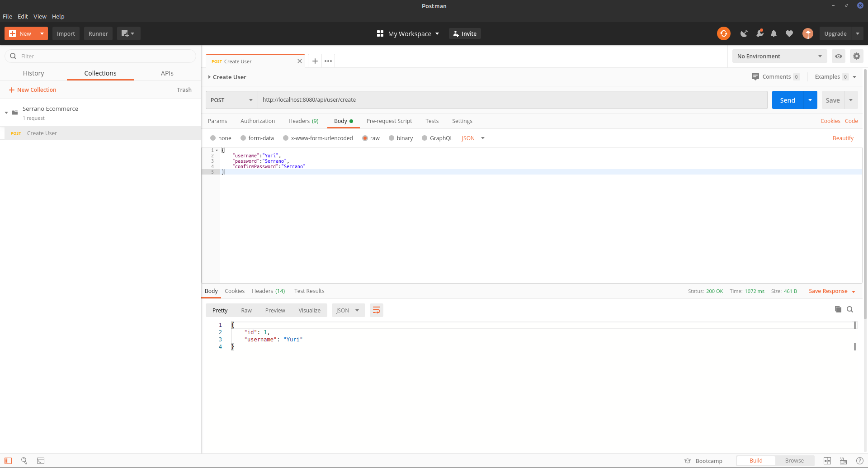Screen dimensions: 868x468
Task: Open the help question mark icon
Action: (860, 461)
